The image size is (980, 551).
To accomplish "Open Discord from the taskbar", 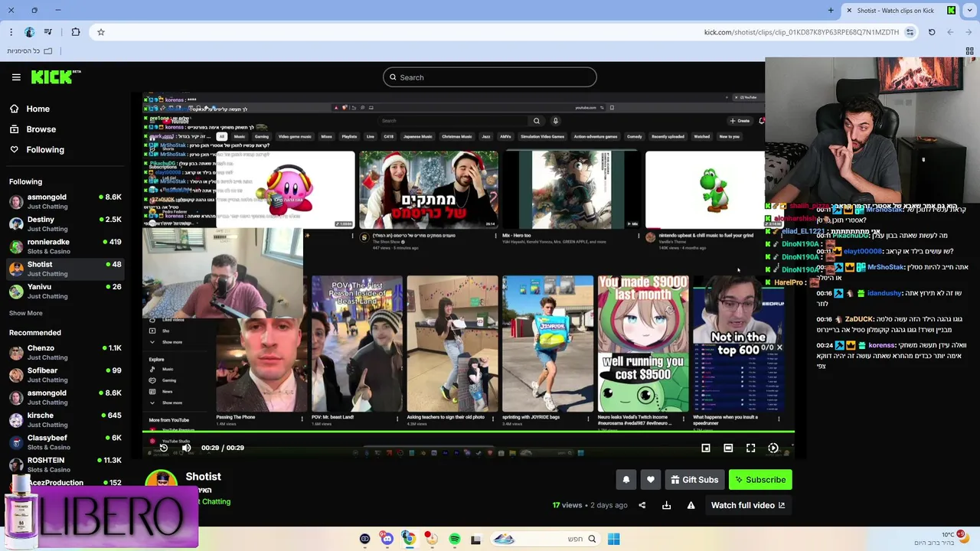I will coord(387,539).
